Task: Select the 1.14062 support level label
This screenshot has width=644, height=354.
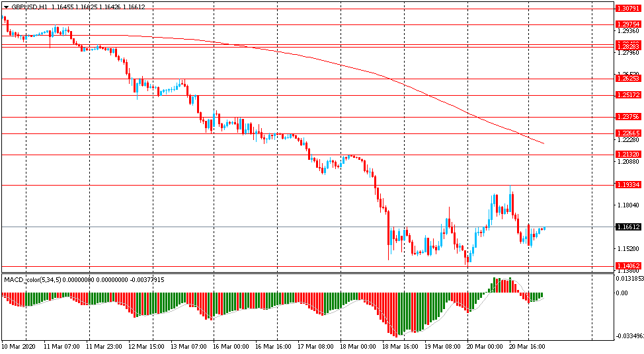Action: click(627, 265)
